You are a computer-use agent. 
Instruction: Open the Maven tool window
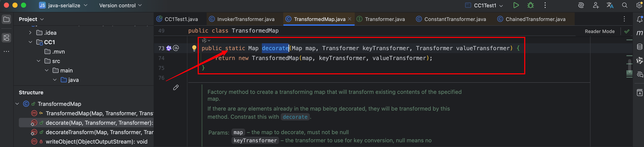(x=639, y=33)
